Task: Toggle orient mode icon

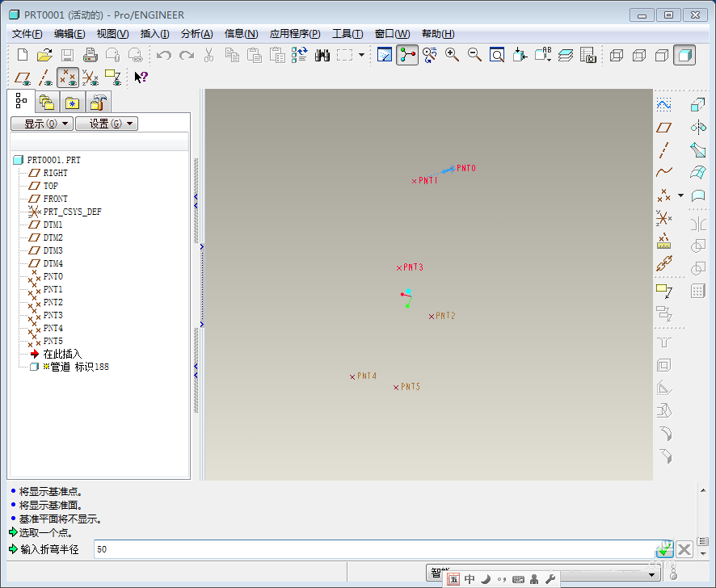Action: (429, 55)
